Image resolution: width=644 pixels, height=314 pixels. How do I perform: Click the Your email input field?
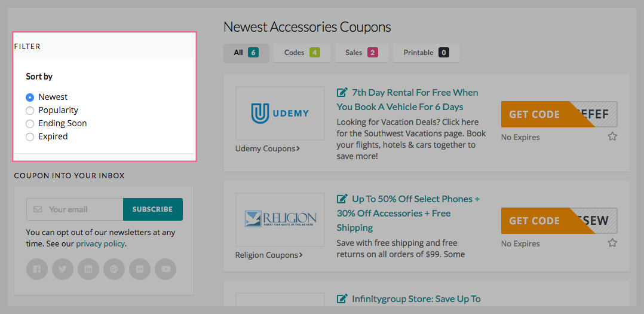pyautogui.click(x=75, y=209)
